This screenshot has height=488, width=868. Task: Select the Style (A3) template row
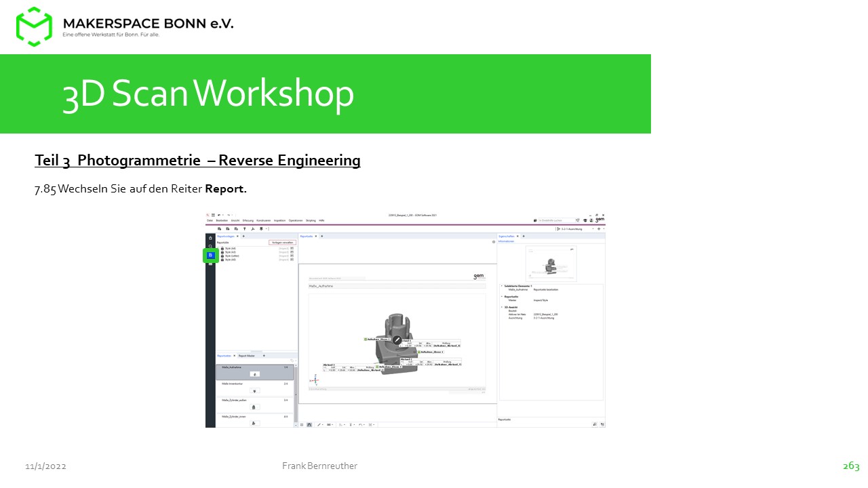click(256, 252)
